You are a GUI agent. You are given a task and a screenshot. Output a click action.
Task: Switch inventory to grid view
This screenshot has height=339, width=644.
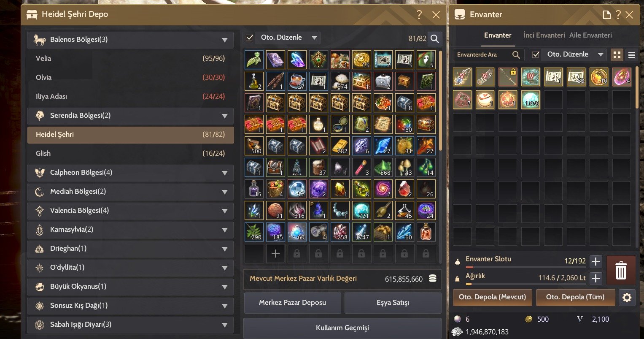617,55
